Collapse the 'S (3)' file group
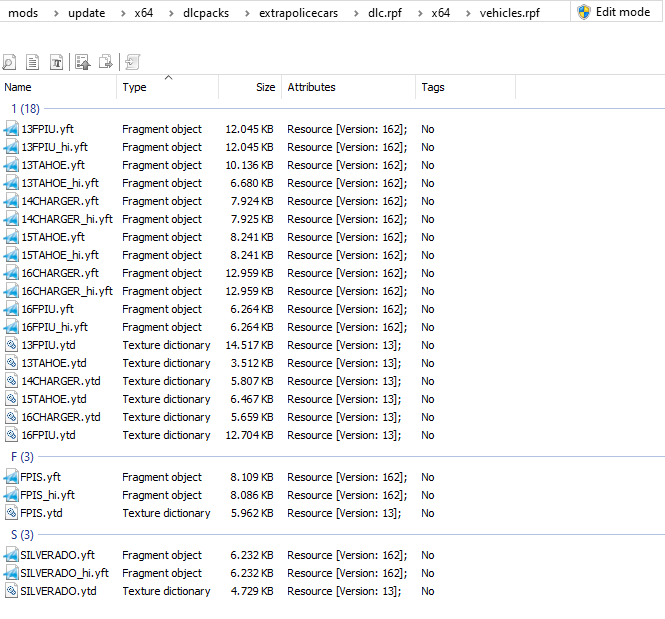This screenshot has width=665, height=619. pos(22,535)
